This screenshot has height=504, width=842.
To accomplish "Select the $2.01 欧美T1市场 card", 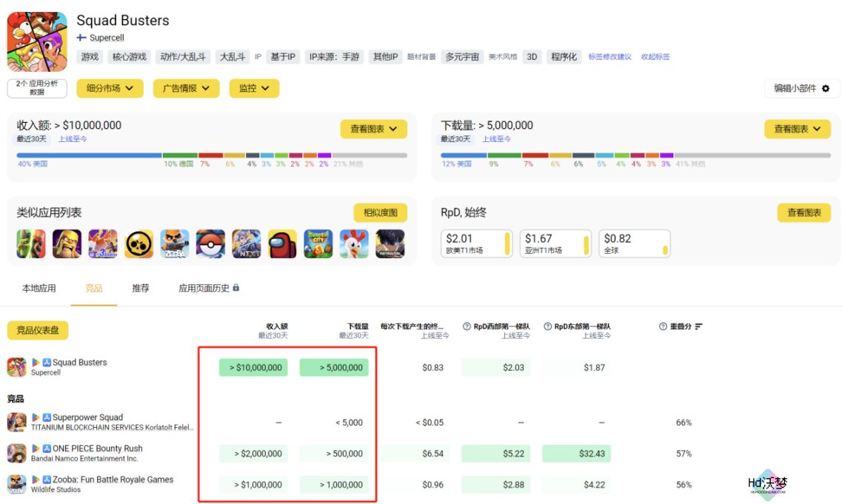I will (x=477, y=243).
